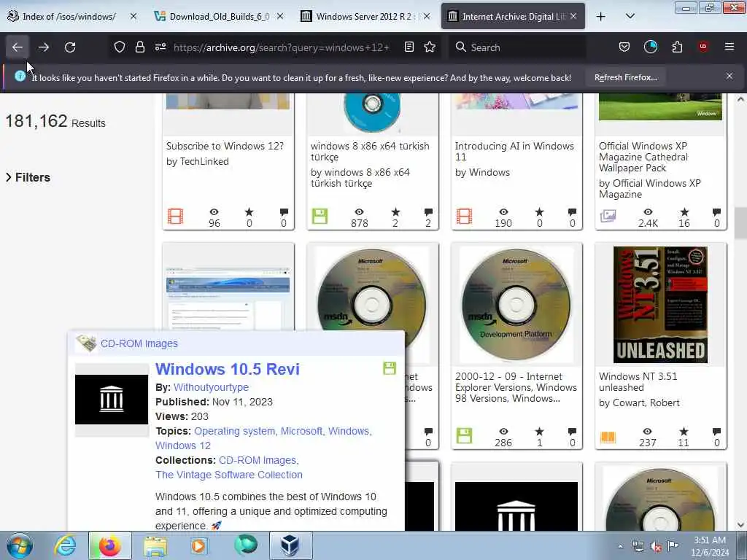Open uploader Withoutyourtype profile link
Image resolution: width=747 pixels, height=560 pixels.
(211, 387)
